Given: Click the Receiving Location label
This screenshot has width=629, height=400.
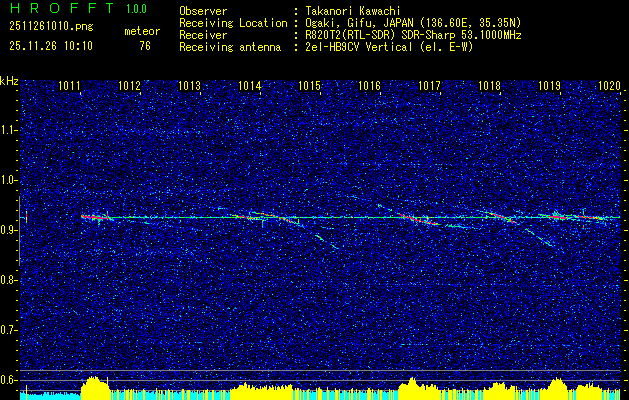Looking at the screenshot, I should pos(233,23).
